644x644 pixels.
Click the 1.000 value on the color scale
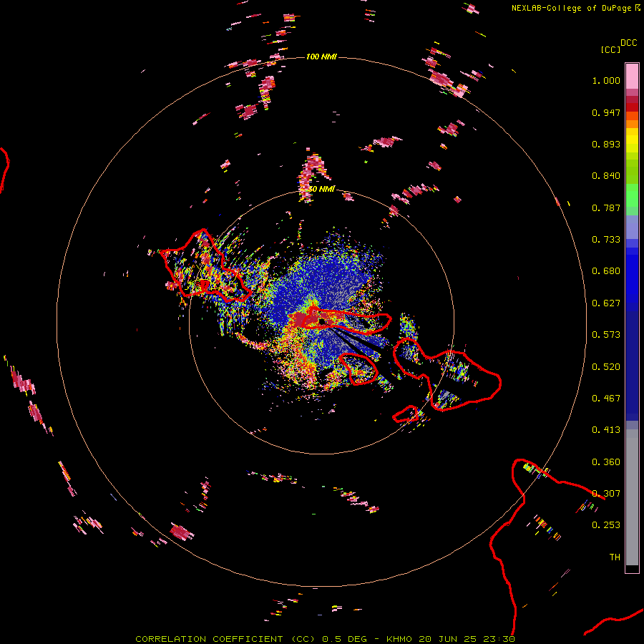[606, 80]
